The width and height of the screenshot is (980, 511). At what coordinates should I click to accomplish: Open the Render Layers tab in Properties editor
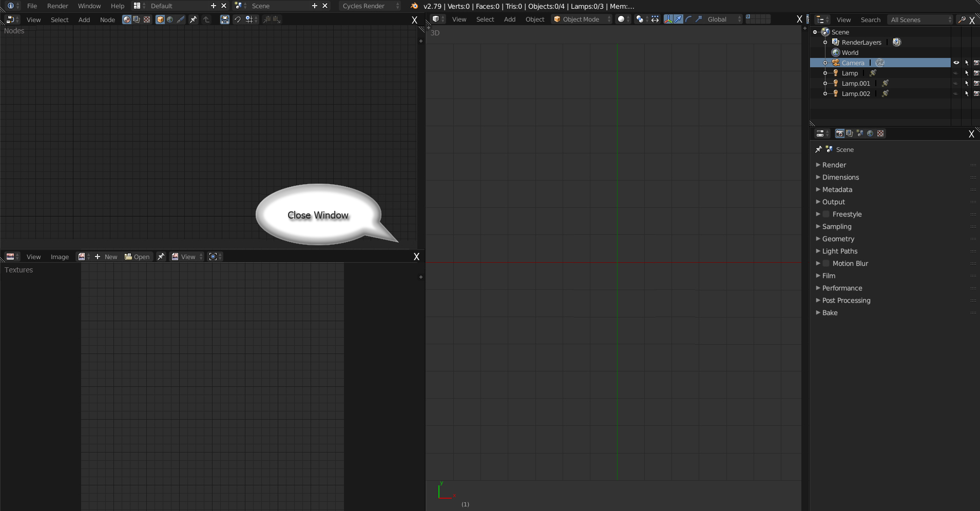point(850,133)
